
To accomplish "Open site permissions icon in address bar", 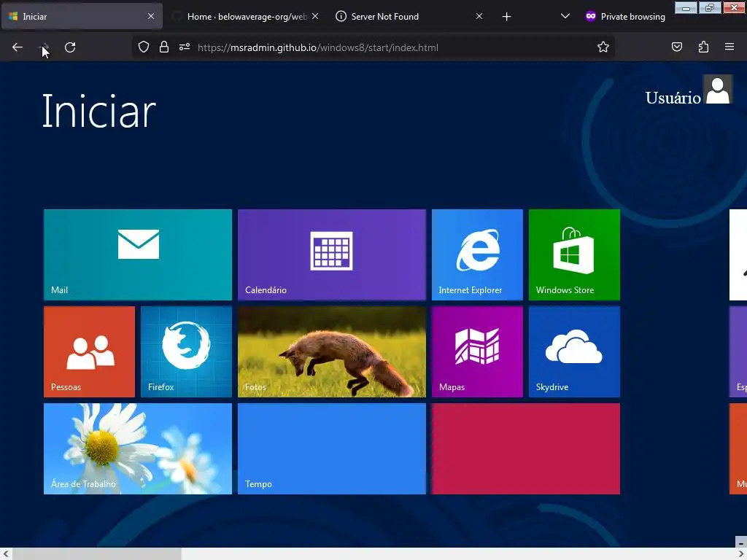I will pyautogui.click(x=185, y=47).
